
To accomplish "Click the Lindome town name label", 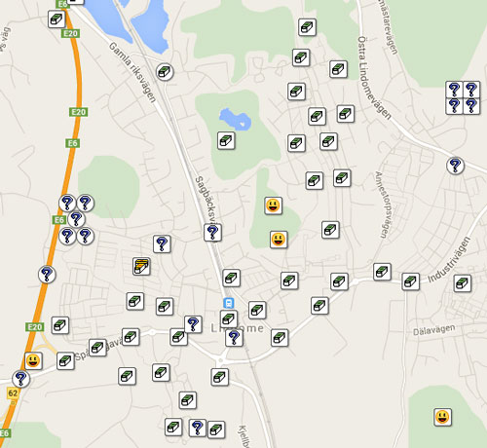I will 238,328.
